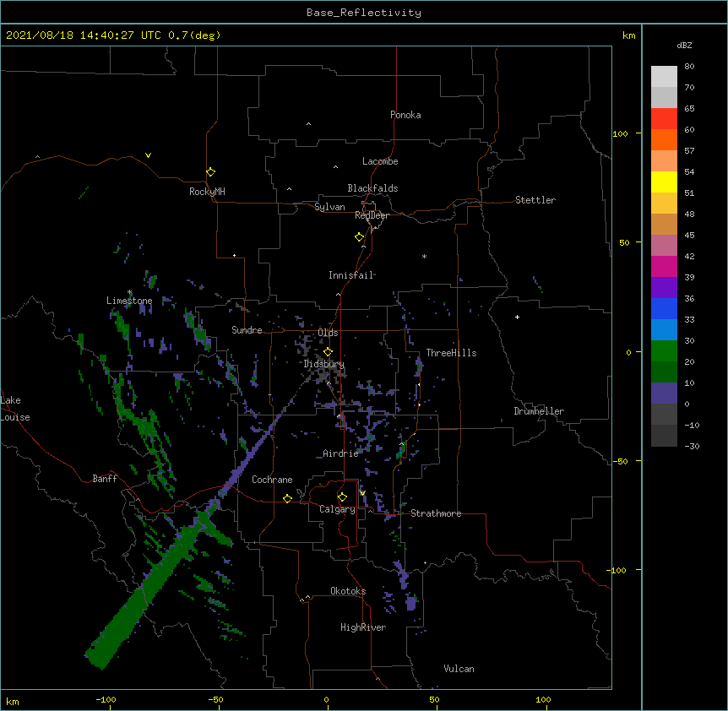Click the Innisfail city label
The width and height of the screenshot is (728, 711).
coord(350,275)
